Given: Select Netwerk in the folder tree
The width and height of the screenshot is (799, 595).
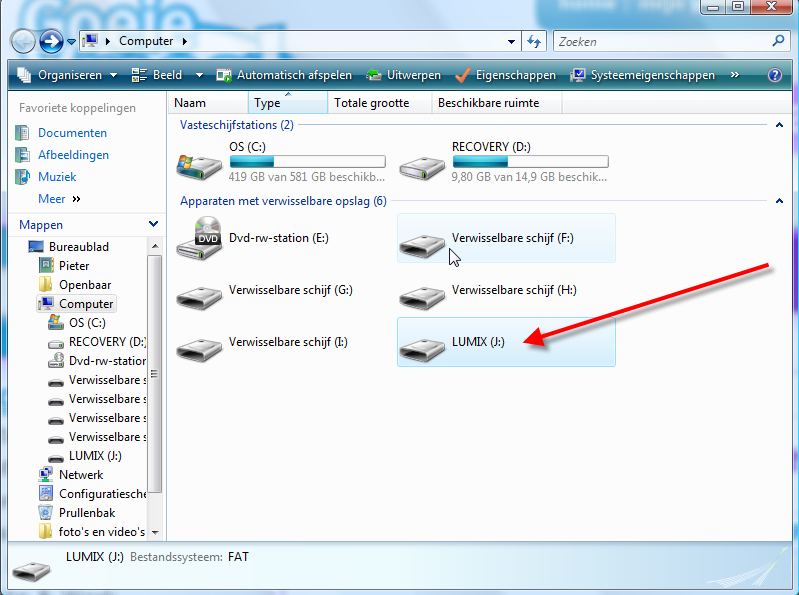Looking at the screenshot, I should (80, 475).
